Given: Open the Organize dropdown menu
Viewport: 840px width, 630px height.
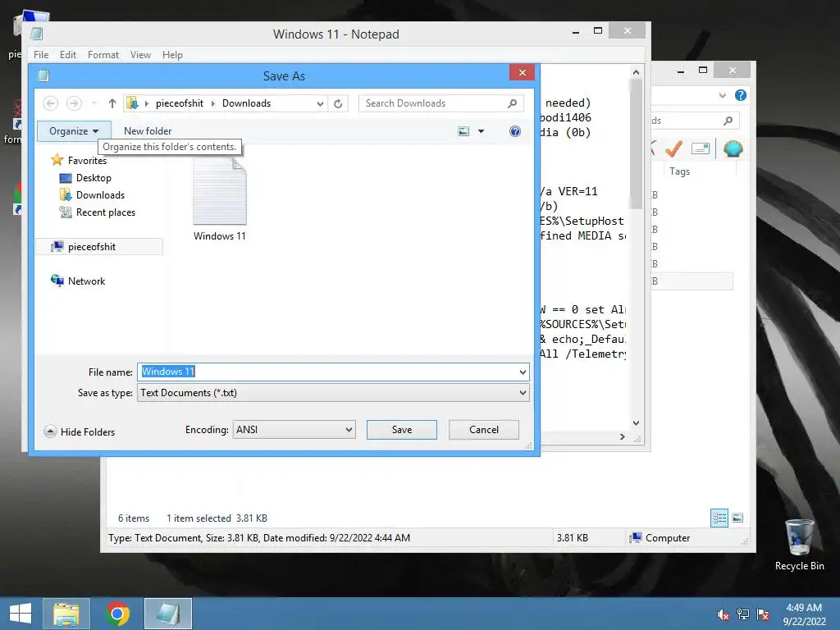Looking at the screenshot, I should coord(74,130).
